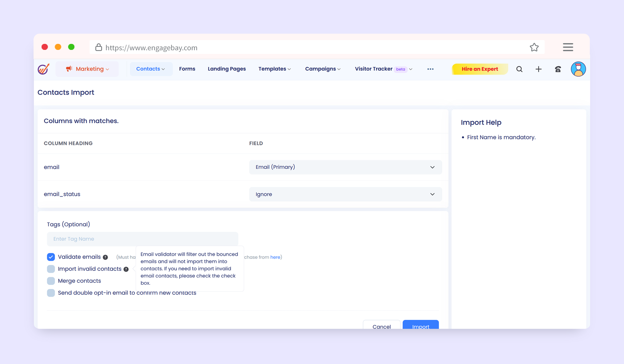624x364 pixels.
Task: Follow the 'here' purchase link
Action: click(275, 257)
